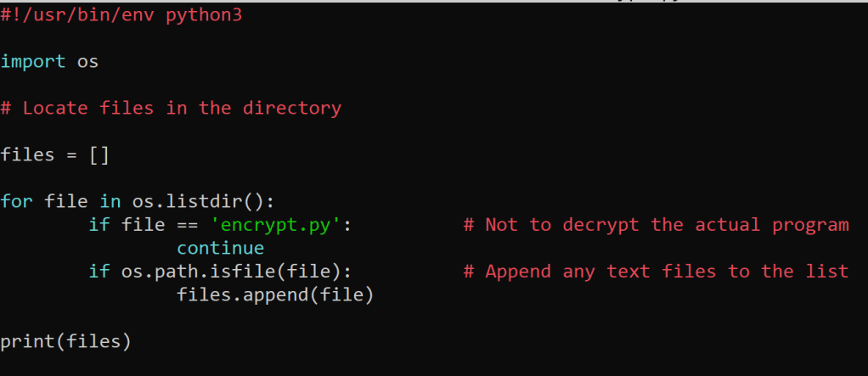This screenshot has width=868, height=376.
Task: Click the 'files.append(file)' line
Action: (x=276, y=295)
